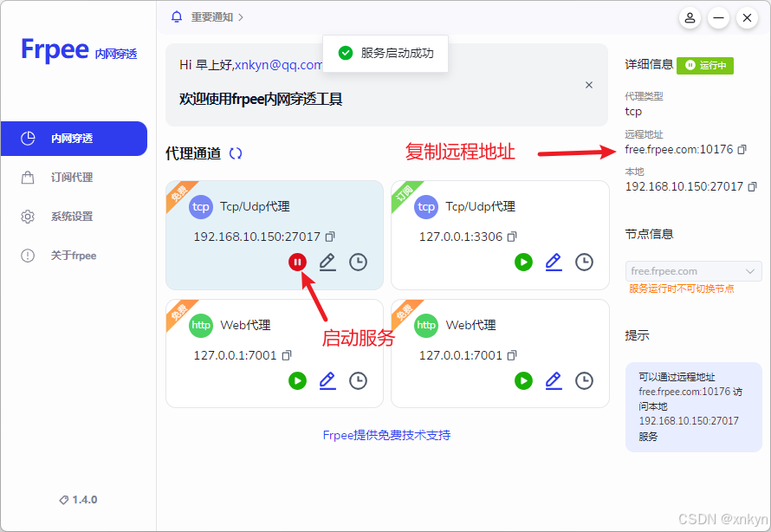The image size is (771, 532).
Task: Edit the 127.0.0.1:3306 tcp proxy
Action: pyautogui.click(x=554, y=262)
